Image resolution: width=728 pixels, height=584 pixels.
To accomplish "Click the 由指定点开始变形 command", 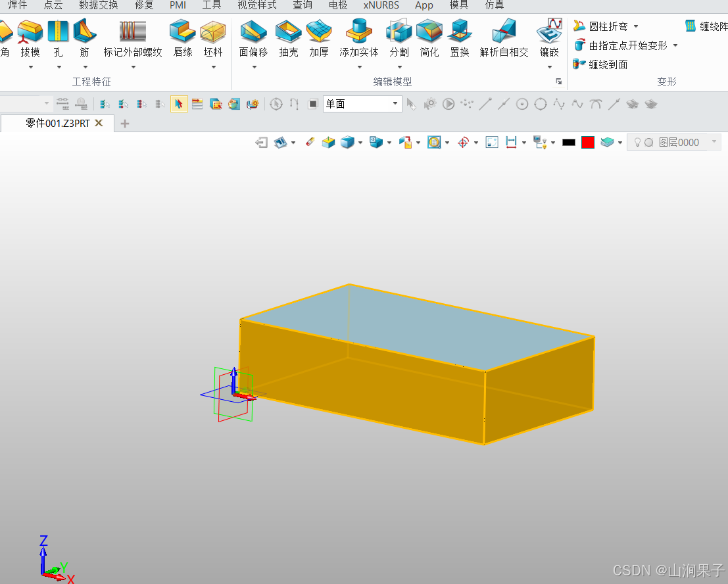I will (x=620, y=45).
